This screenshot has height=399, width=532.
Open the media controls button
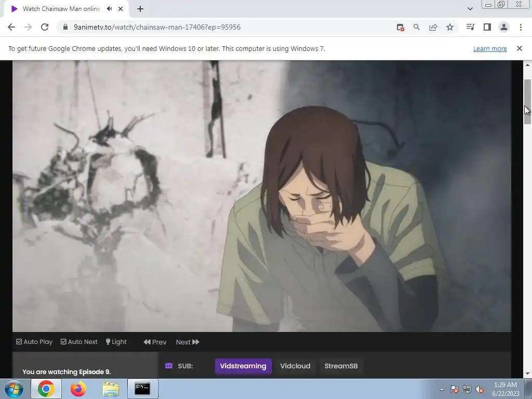[x=470, y=27]
